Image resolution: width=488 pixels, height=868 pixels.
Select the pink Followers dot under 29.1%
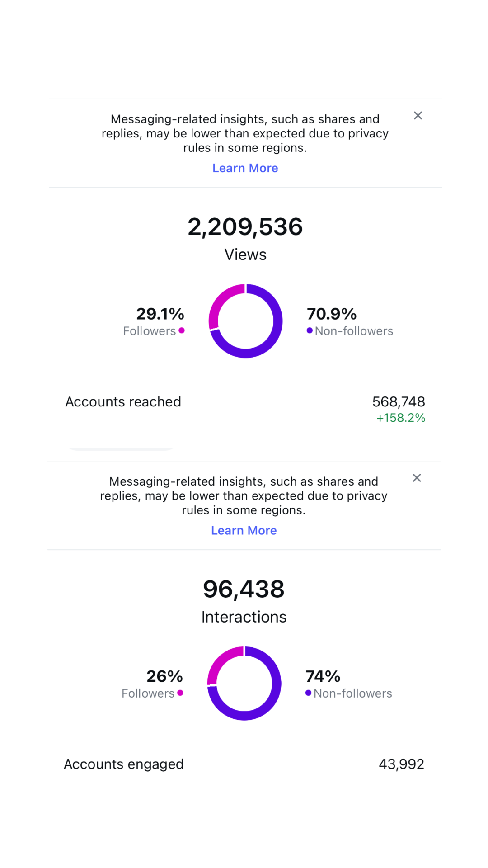182,330
